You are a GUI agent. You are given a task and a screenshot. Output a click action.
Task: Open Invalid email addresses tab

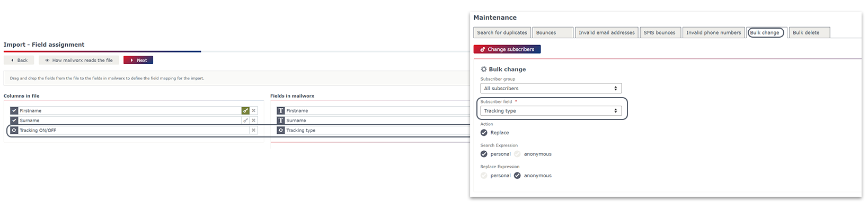[x=607, y=32]
